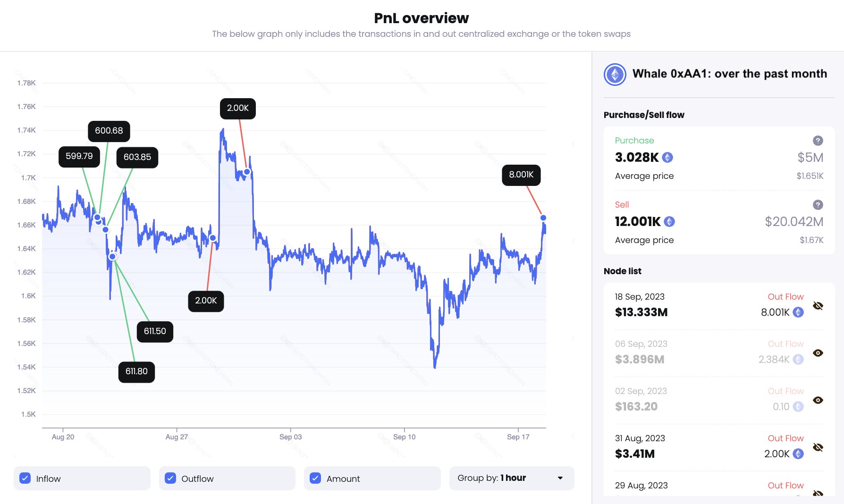This screenshot has height=504, width=844.
Task: Click the ETH icon beside 8.001K outflow
Action: (798, 312)
